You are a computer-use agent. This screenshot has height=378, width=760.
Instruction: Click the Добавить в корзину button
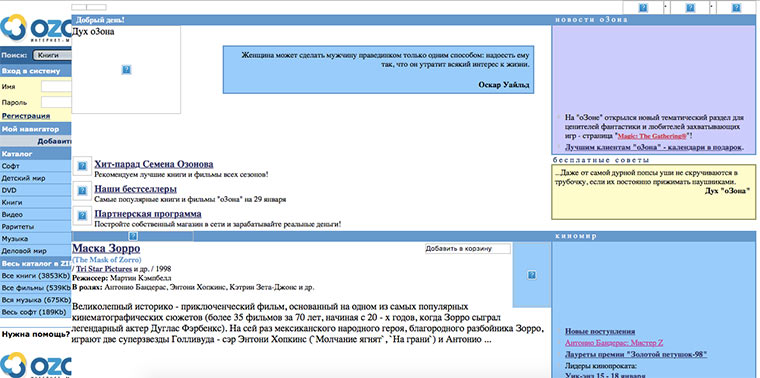(467, 249)
